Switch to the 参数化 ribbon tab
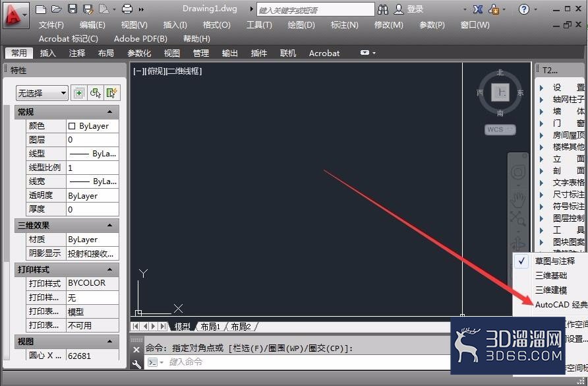Screen dimensions: 588x386 tap(139, 53)
